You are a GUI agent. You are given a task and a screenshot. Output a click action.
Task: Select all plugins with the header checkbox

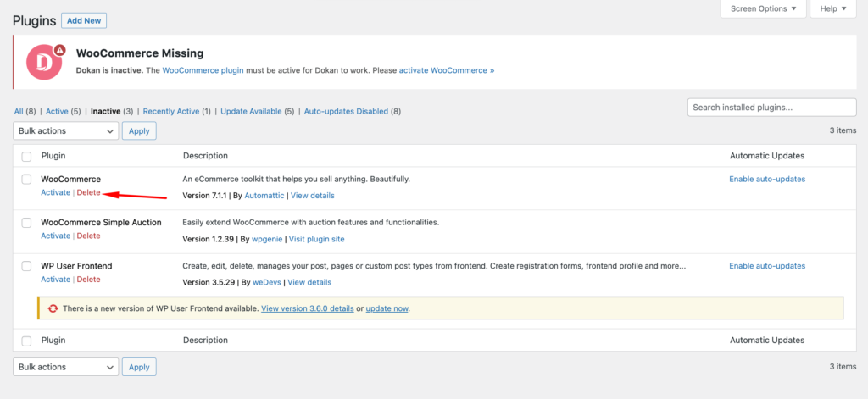26,157
